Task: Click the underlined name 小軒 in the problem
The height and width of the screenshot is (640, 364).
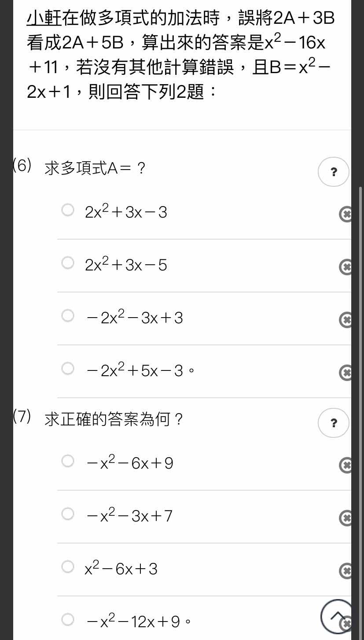Action: tap(44, 18)
